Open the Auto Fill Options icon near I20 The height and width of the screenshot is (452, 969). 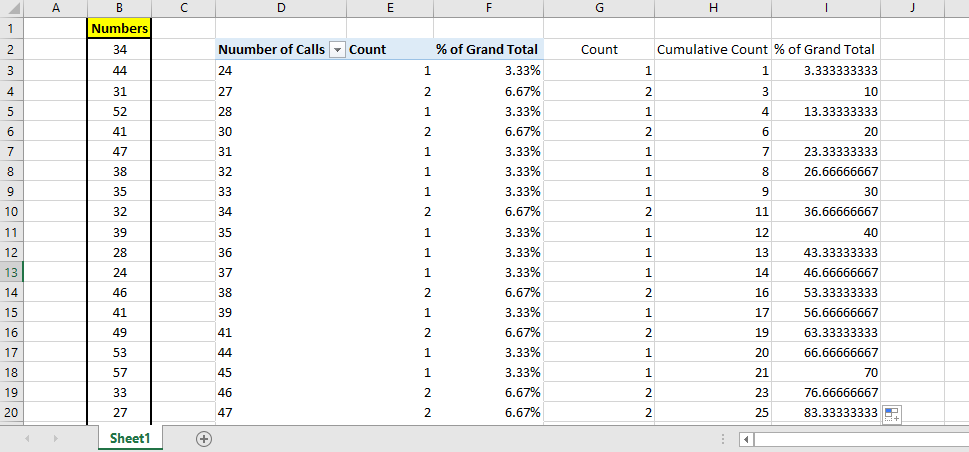(892, 415)
